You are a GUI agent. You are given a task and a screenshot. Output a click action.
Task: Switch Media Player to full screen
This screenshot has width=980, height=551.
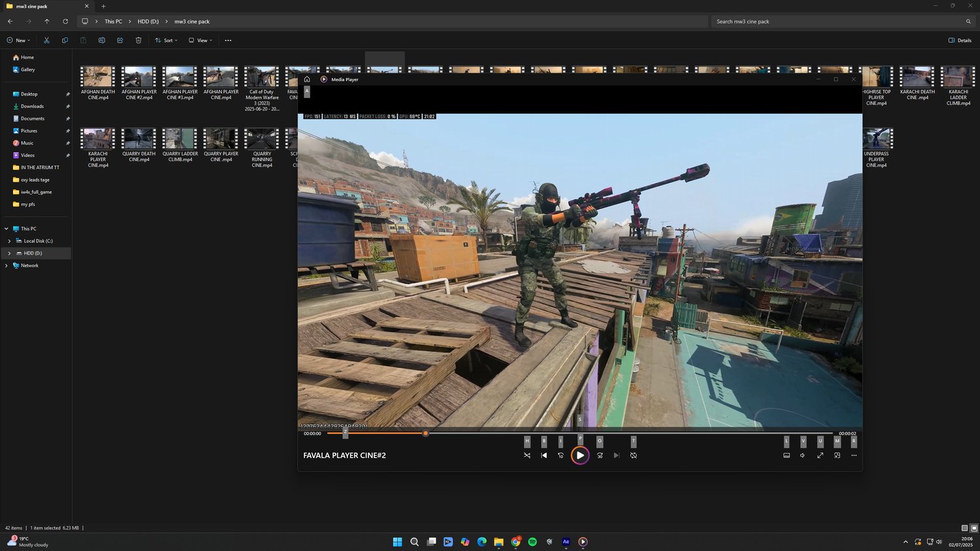coord(820,456)
